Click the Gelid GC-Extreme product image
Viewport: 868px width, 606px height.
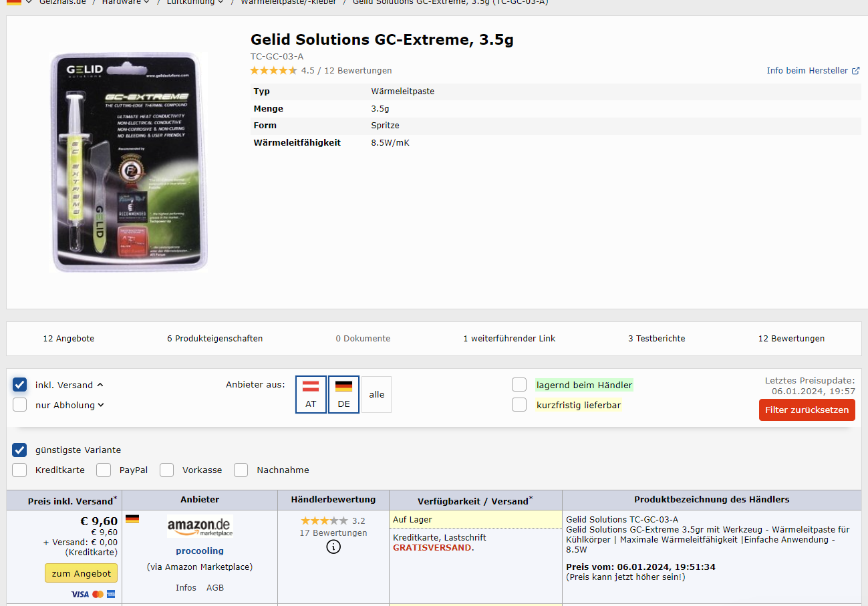coord(128,162)
